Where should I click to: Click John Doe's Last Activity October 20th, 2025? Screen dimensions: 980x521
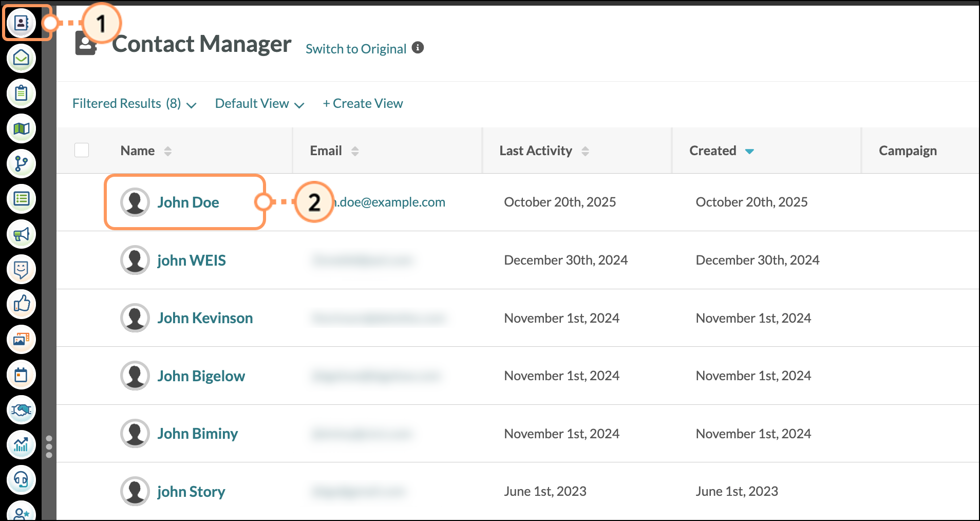tap(560, 202)
